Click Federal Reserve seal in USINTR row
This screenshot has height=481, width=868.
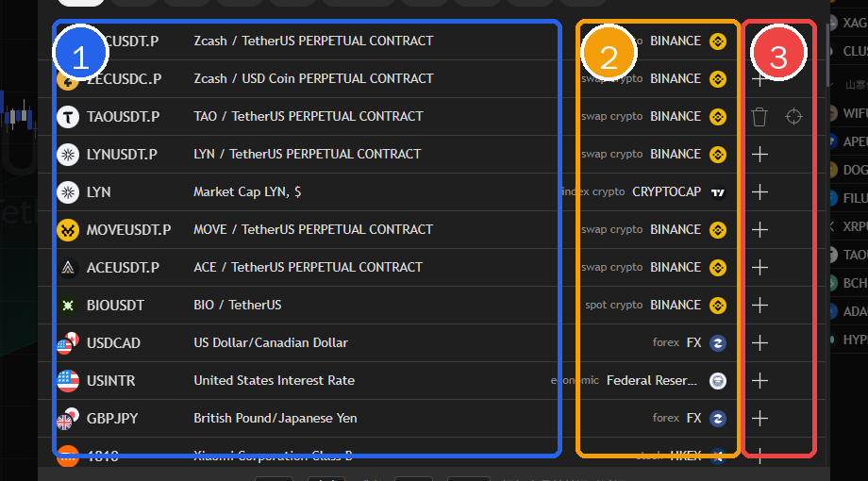718,381
